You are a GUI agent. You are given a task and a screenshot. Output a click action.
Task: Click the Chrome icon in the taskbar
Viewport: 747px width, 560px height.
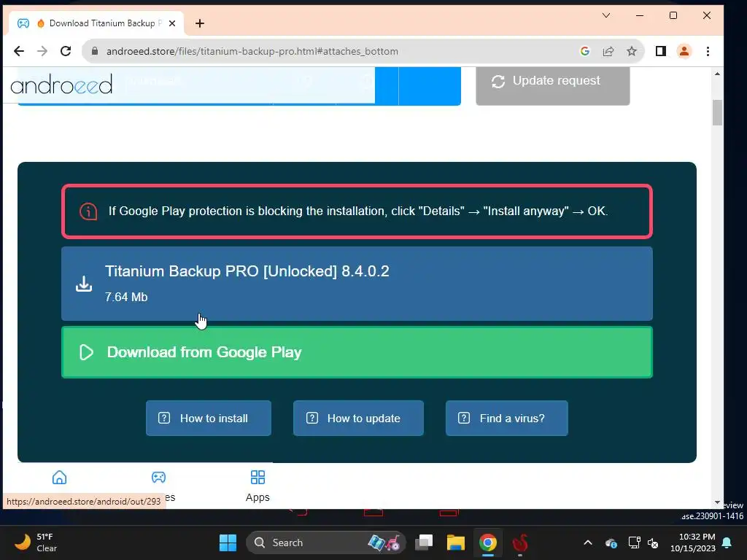coord(488,542)
